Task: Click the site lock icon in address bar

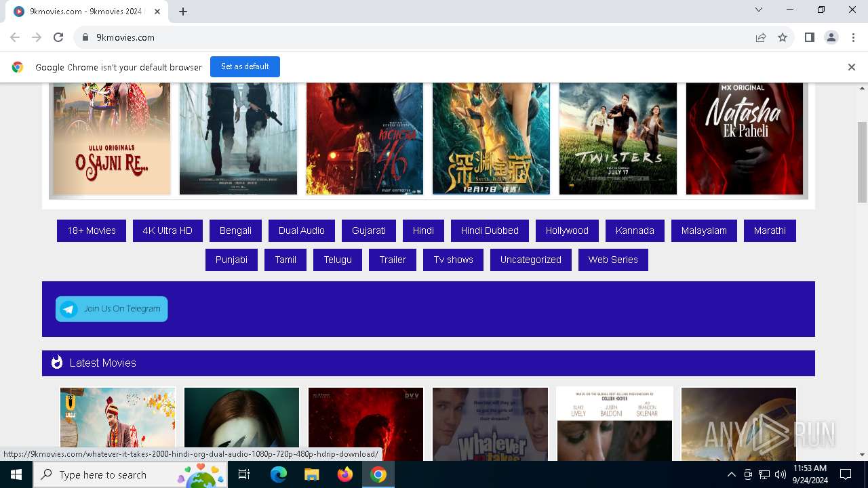Action: pyautogui.click(x=85, y=37)
